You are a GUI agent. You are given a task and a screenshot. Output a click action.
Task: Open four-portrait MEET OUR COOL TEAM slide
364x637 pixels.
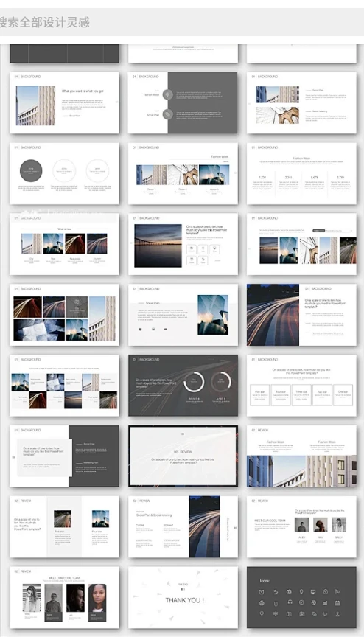coord(65,598)
